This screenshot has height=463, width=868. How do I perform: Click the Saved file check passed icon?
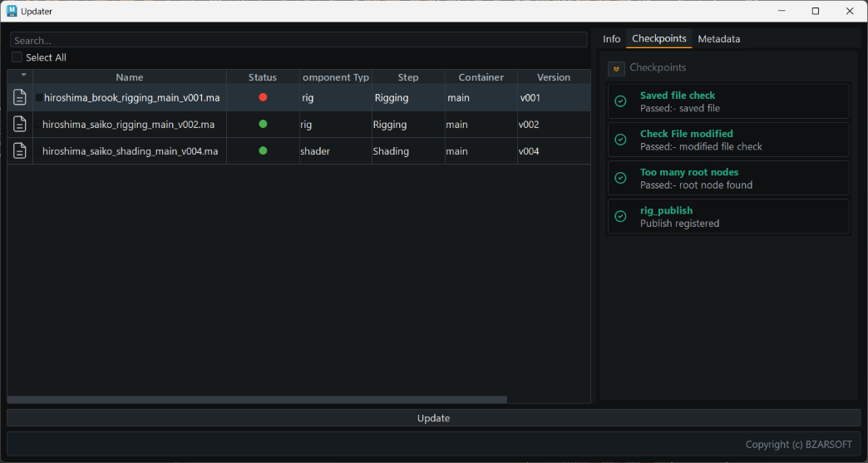click(x=620, y=101)
